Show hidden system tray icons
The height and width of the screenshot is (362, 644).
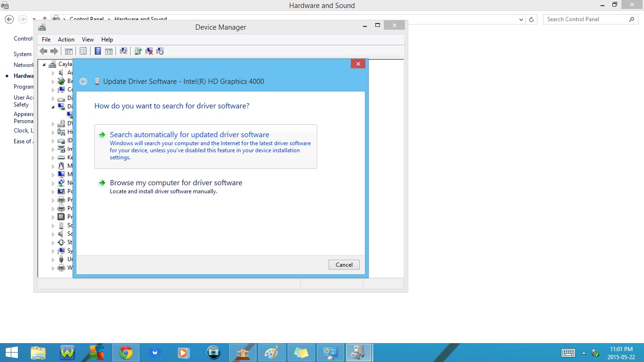coord(584,353)
